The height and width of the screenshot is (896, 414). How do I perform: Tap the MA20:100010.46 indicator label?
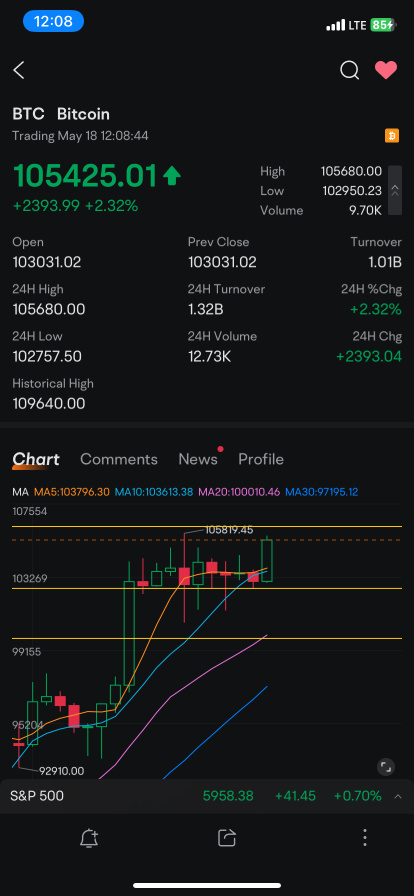[240, 492]
